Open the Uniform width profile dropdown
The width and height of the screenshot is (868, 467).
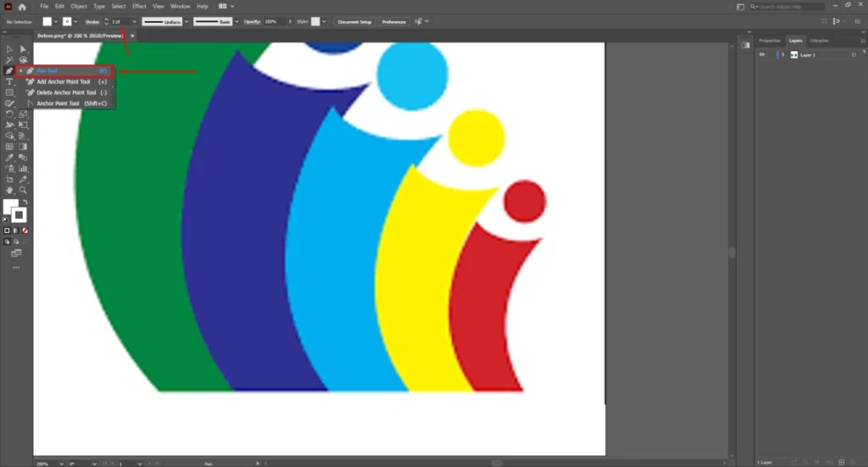coord(186,21)
